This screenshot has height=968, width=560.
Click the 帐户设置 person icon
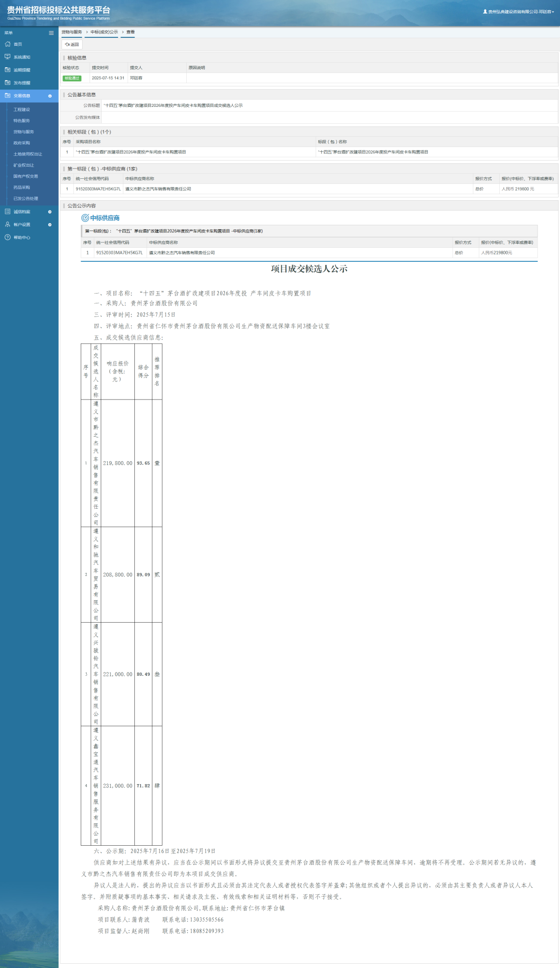click(x=7, y=224)
